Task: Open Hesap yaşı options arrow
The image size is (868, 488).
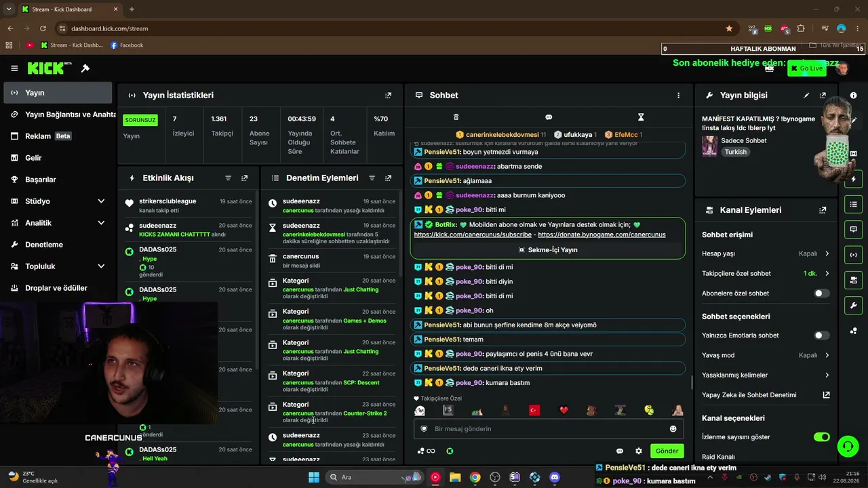Action: (827, 253)
